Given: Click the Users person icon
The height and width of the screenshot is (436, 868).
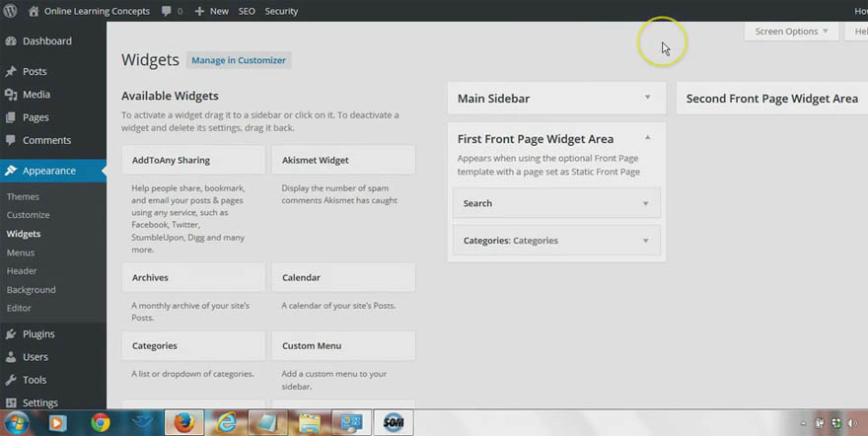Looking at the screenshot, I should coord(11,357).
